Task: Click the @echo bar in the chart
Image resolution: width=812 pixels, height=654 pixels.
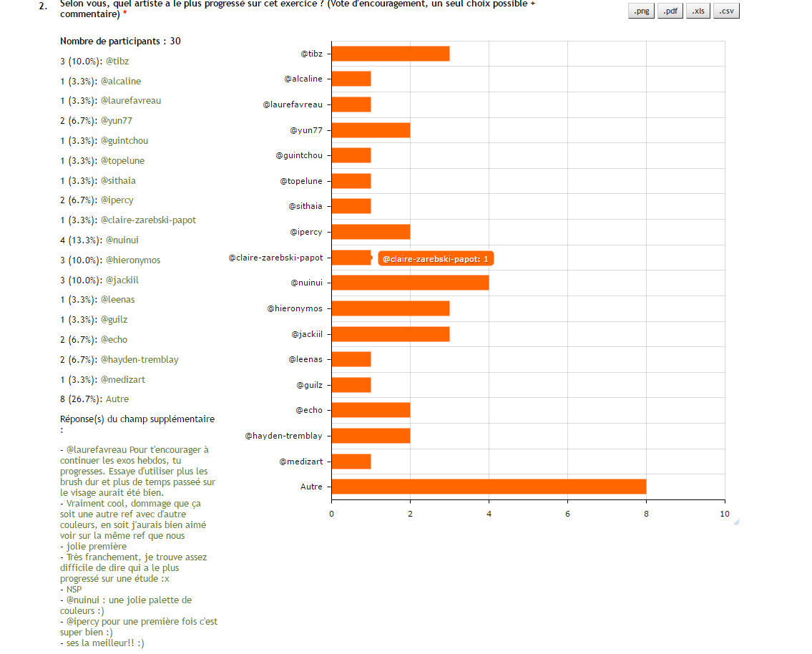Action: pos(371,410)
